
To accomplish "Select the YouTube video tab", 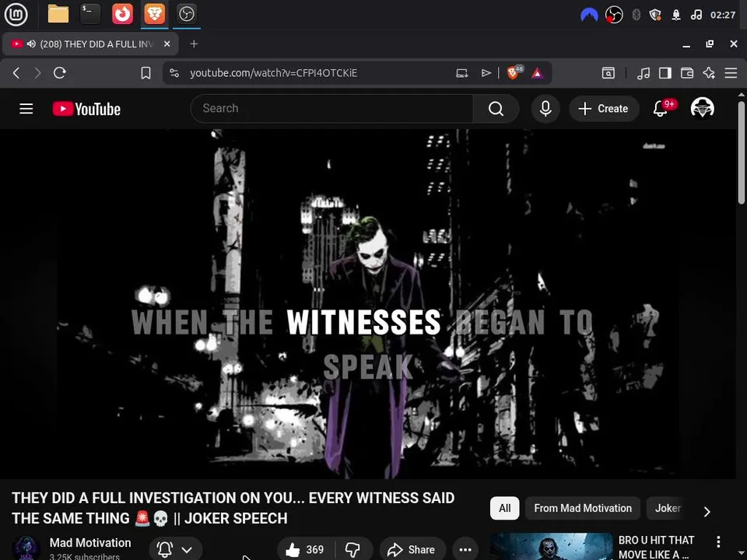I will [90, 44].
